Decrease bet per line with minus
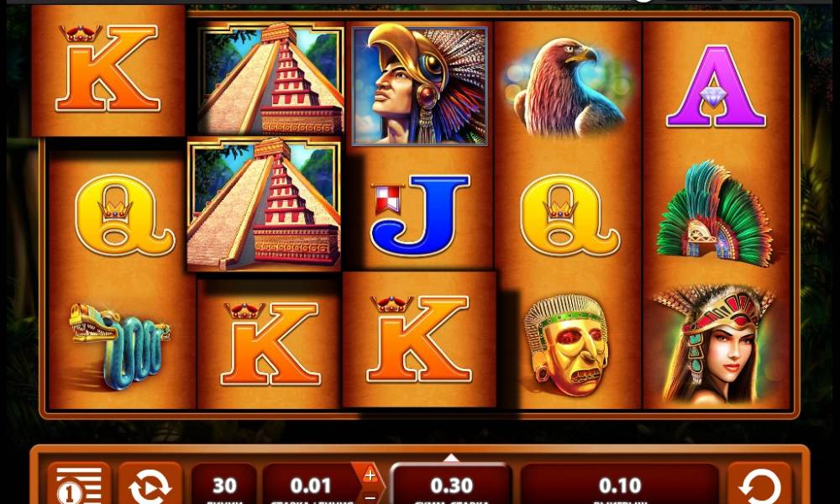840x504 pixels. (x=370, y=497)
